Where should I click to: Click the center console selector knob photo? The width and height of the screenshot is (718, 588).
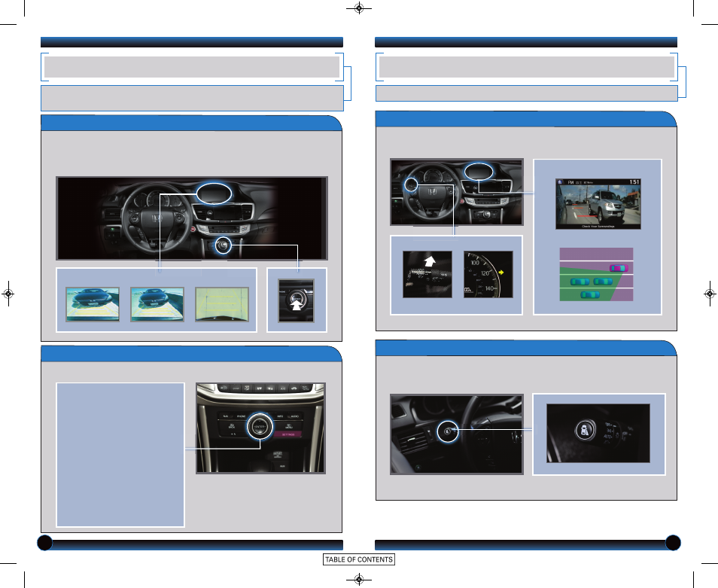[x=260, y=428]
